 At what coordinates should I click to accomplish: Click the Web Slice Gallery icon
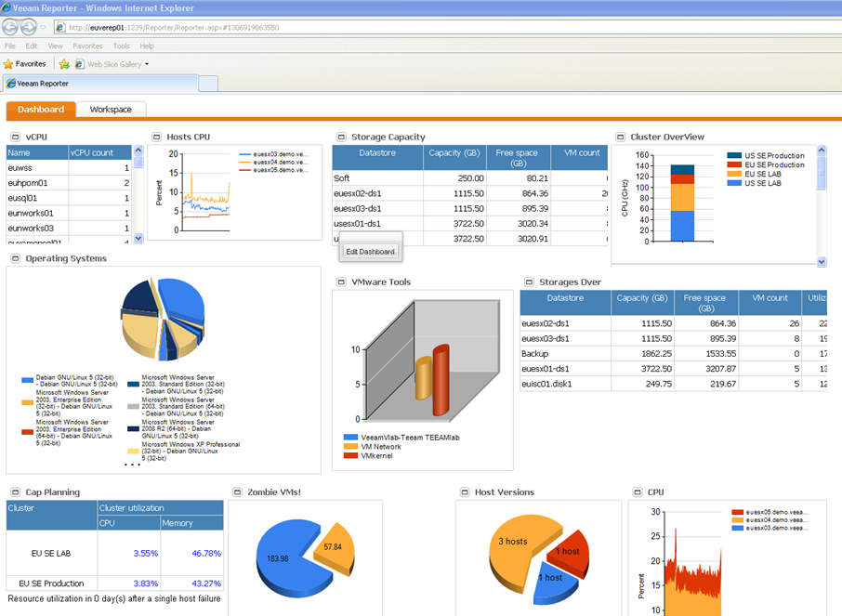click(80, 64)
